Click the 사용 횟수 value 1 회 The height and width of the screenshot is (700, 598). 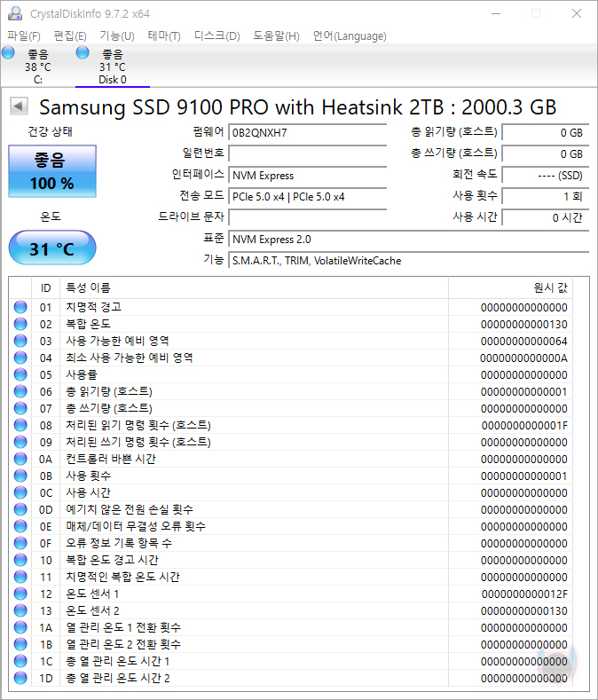pos(546,196)
